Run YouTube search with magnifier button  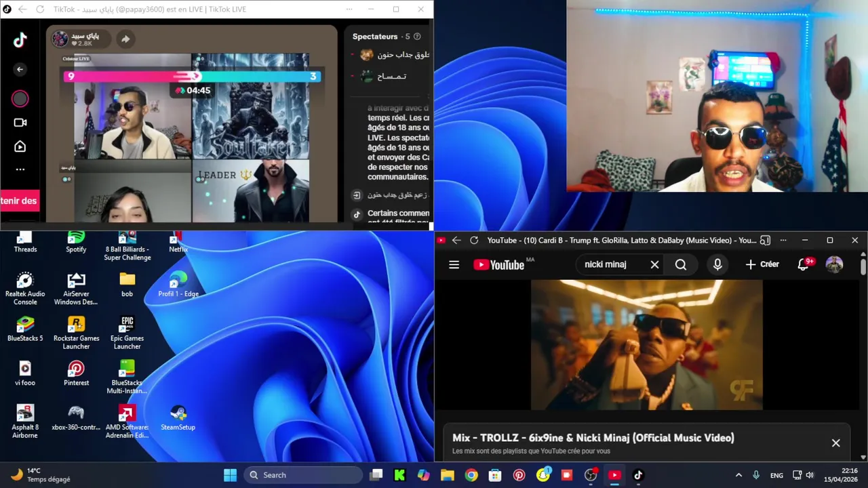[x=681, y=265]
